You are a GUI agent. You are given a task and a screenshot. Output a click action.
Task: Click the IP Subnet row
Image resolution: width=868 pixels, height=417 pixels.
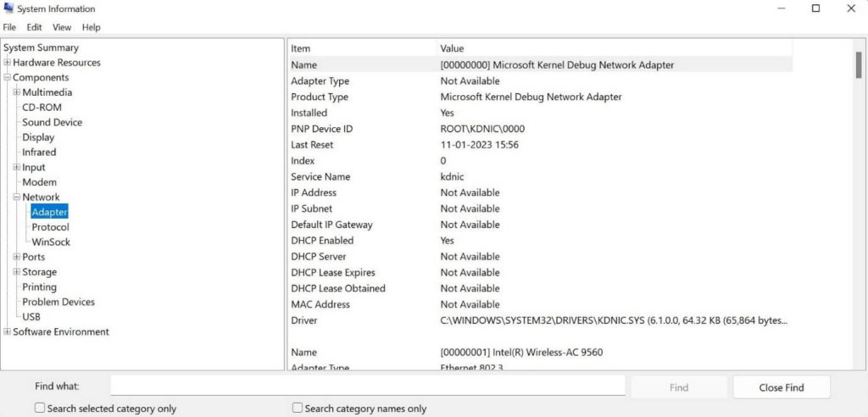pos(541,208)
